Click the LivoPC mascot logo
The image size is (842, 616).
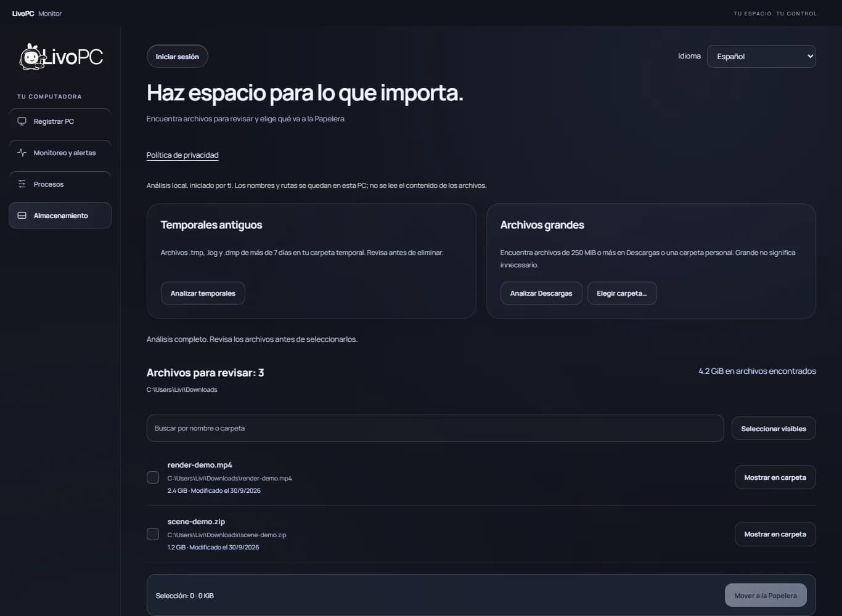tap(61, 57)
